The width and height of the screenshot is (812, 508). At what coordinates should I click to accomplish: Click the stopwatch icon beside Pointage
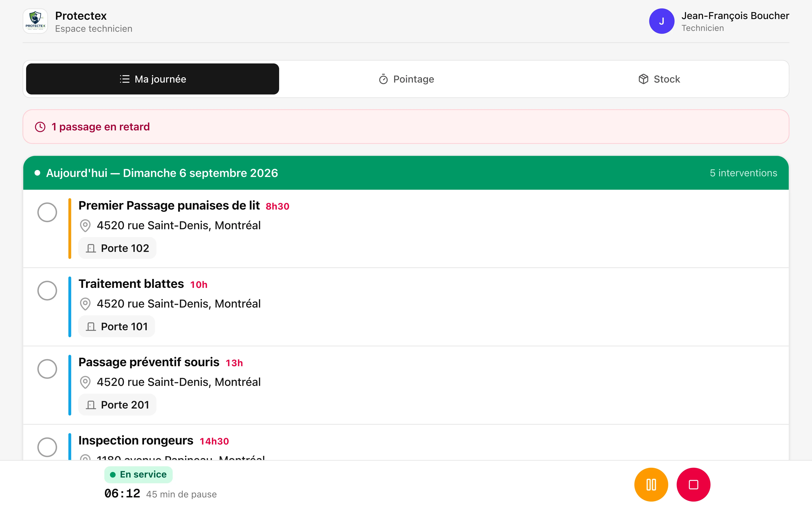[x=383, y=79]
